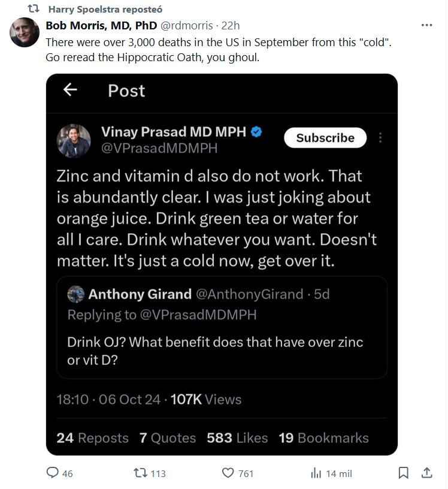Like the post with heart icon
The image size is (448, 489).
(228, 473)
